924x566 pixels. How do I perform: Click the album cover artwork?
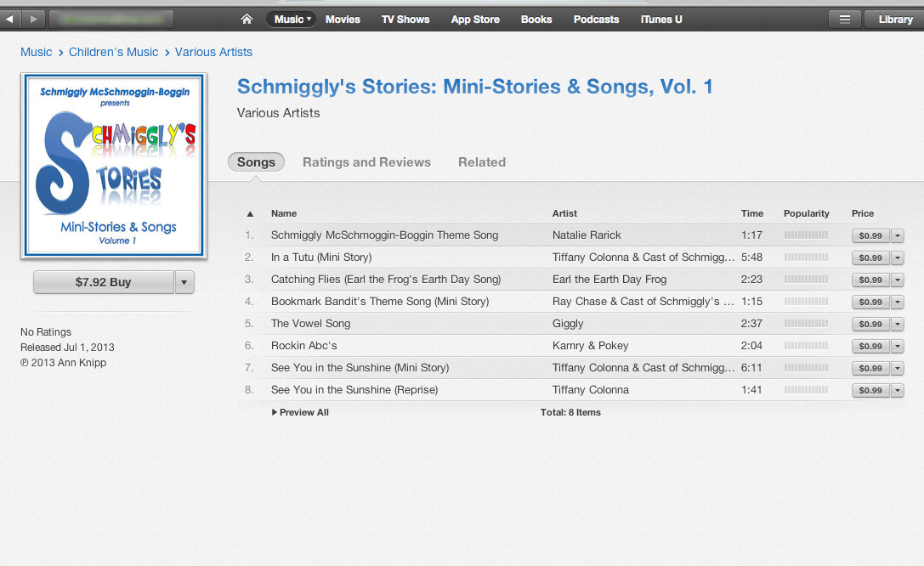point(114,166)
